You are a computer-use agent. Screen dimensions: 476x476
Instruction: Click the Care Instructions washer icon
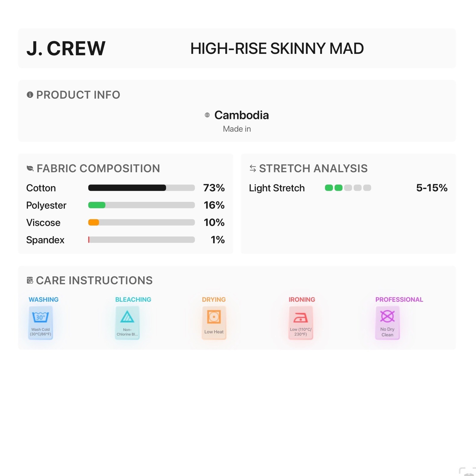30,280
